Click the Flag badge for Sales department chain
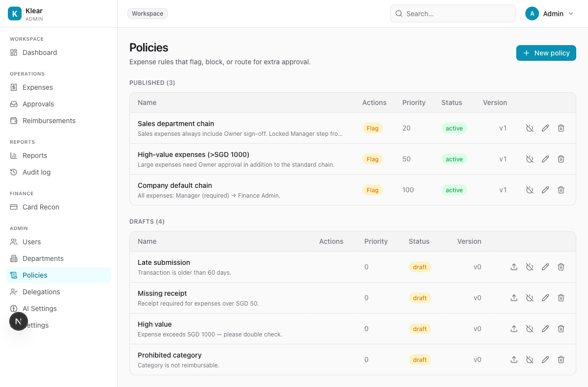Screen dimensions: 588x387 (x=372, y=128)
